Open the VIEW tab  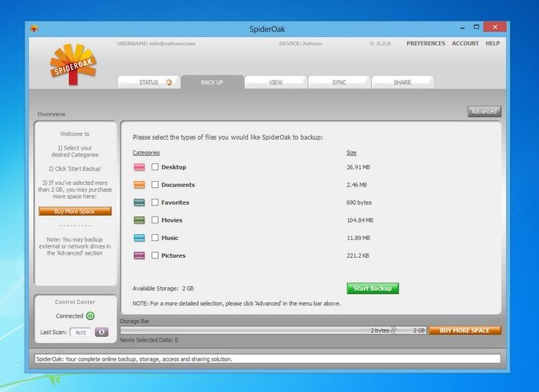click(x=276, y=82)
